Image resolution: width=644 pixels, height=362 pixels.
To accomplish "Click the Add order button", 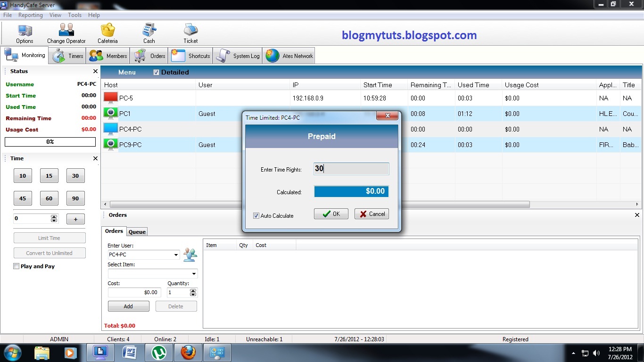I will pos(128,306).
